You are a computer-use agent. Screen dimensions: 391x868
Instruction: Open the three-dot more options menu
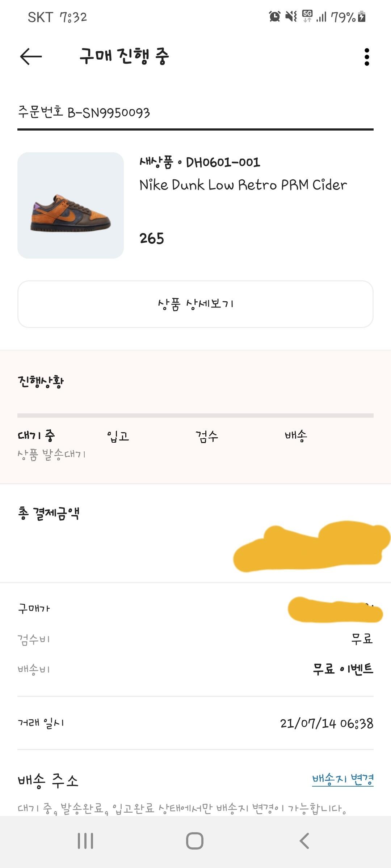pos(367,57)
